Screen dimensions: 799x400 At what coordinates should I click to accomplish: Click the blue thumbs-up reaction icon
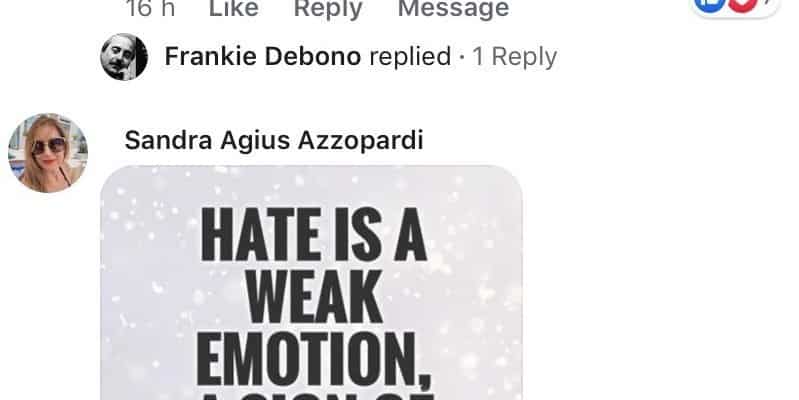[x=710, y=4]
